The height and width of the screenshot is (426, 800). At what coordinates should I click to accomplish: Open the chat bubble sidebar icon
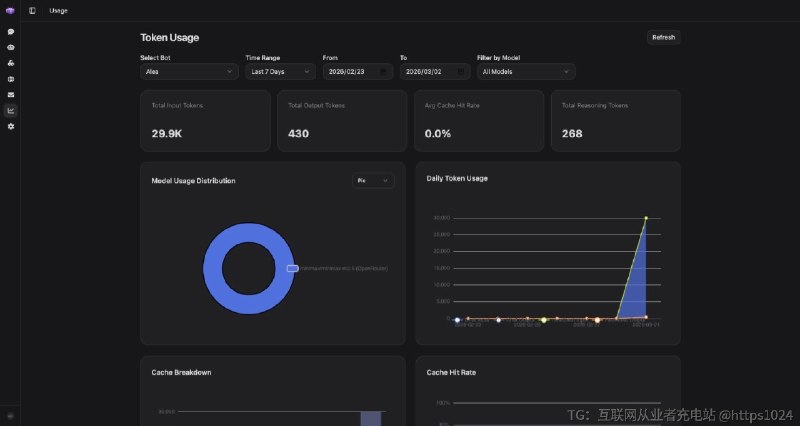tap(11, 32)
